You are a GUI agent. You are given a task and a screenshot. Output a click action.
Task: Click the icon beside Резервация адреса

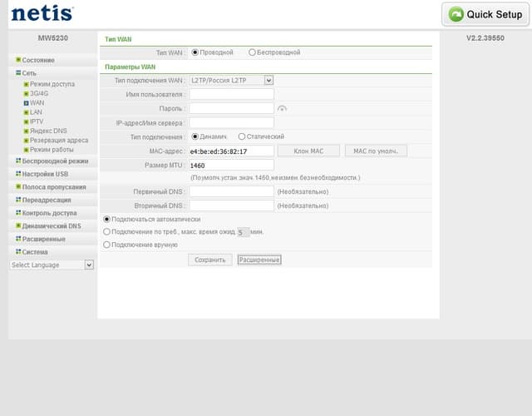[x=26, y=141]
